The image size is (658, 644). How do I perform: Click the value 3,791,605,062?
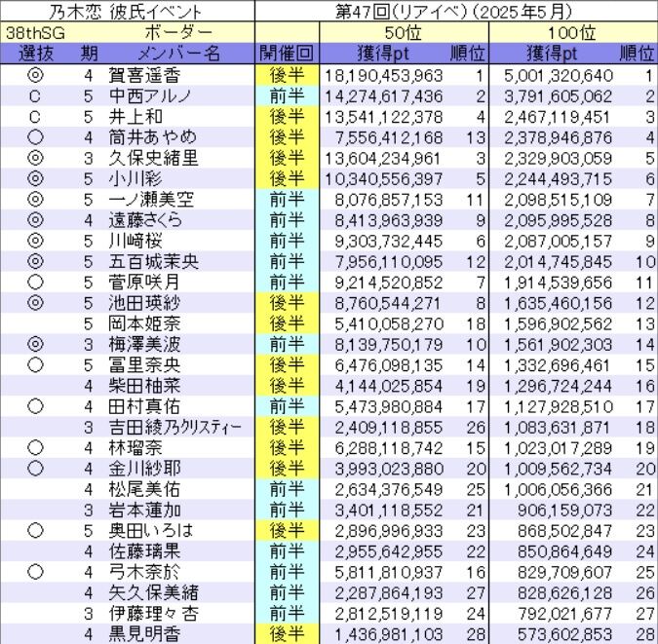[559, 96]
